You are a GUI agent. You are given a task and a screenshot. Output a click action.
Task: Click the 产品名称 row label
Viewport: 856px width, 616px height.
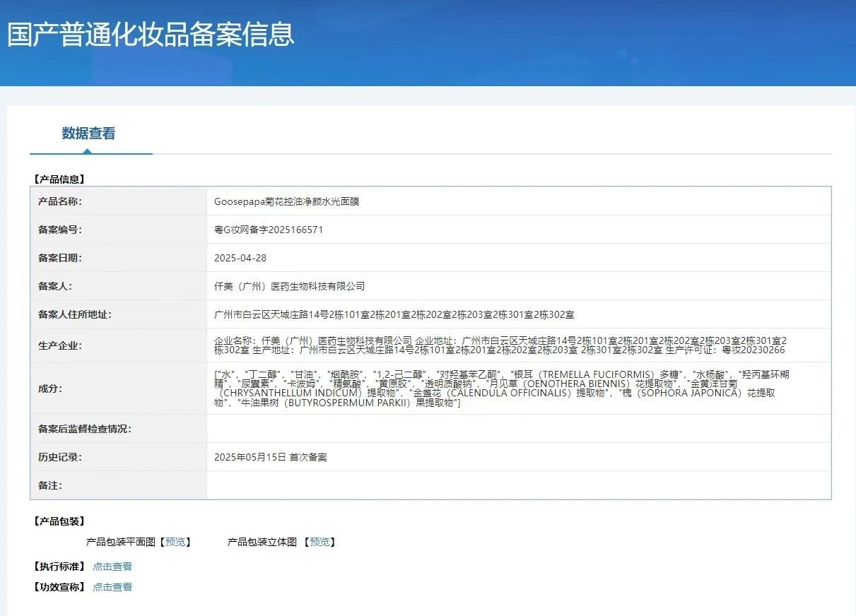(60, 201)
